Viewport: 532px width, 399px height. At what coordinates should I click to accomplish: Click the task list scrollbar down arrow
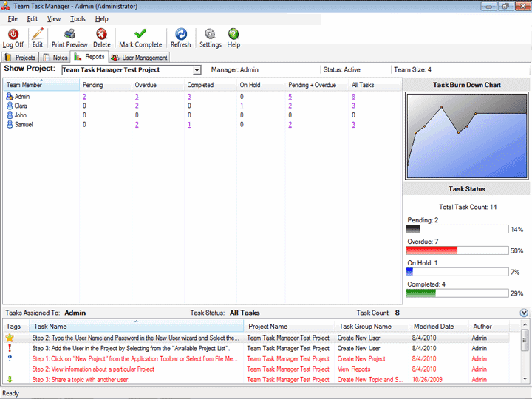pos(525,378)
